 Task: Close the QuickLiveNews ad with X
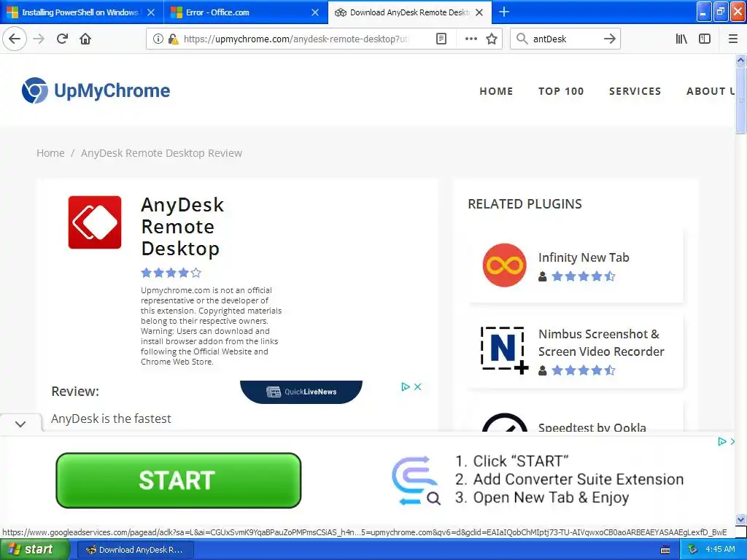[418, 386]
